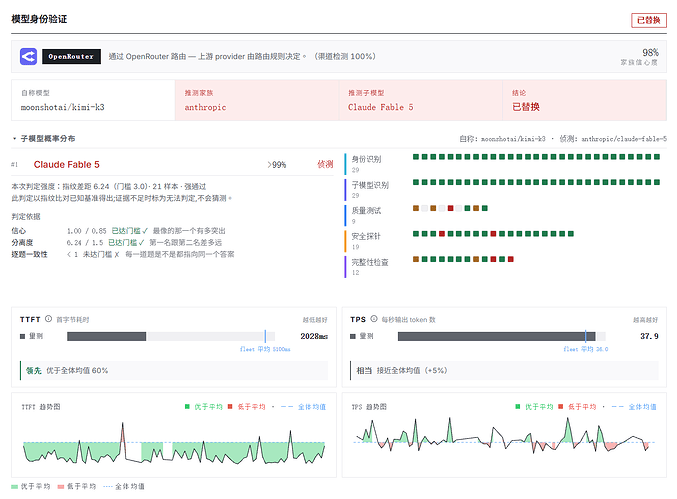Image resolution: width=677 pixels, height=499 pixels.
Task: Click the TTFT value 2028ms
Action: point(314,336)
